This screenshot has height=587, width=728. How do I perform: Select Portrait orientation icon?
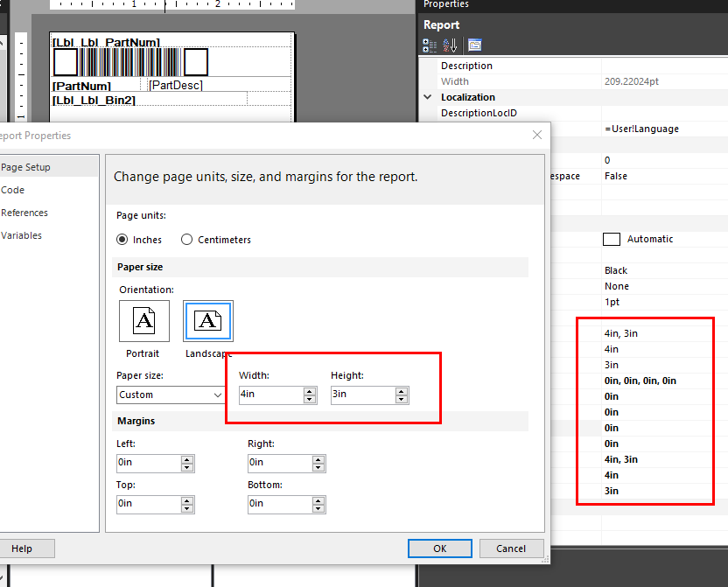143,321
